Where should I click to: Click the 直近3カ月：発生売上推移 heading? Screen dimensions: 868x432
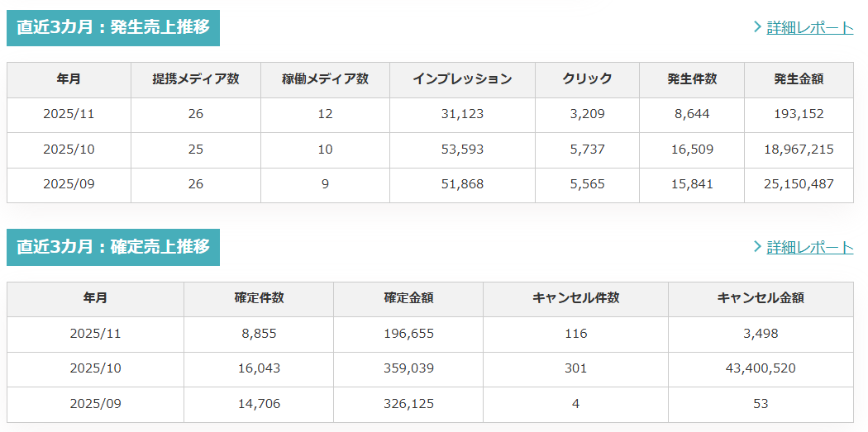coord(113,27)
